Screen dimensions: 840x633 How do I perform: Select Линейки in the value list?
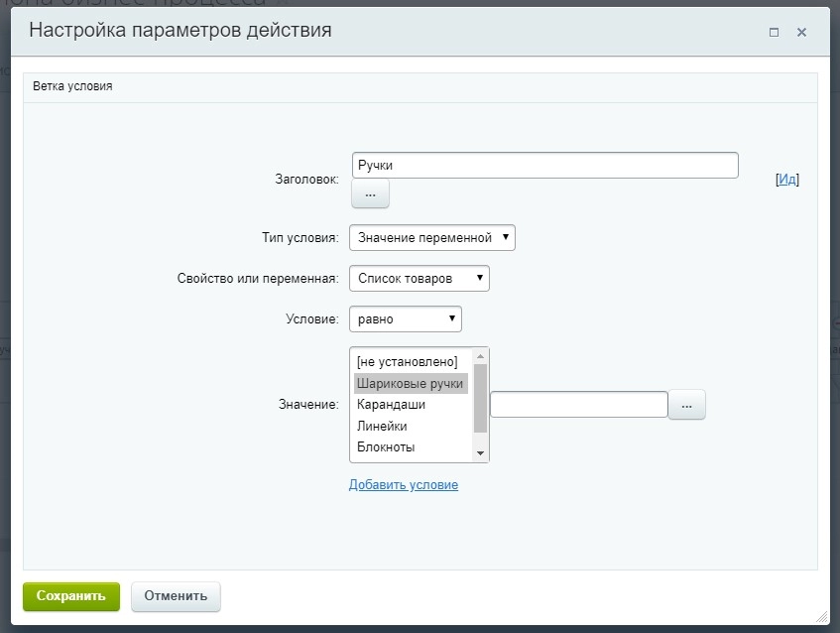[x=397, y=425]
